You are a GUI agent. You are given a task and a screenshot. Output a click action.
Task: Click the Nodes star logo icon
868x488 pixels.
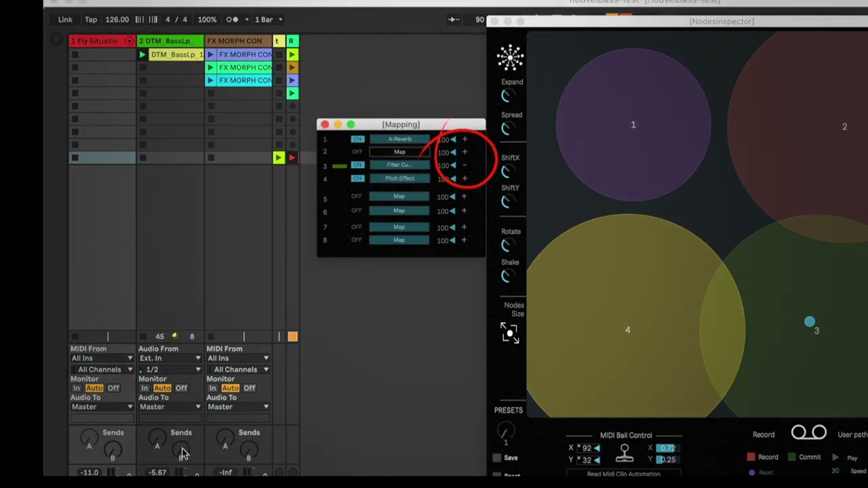tap(510, 58)
